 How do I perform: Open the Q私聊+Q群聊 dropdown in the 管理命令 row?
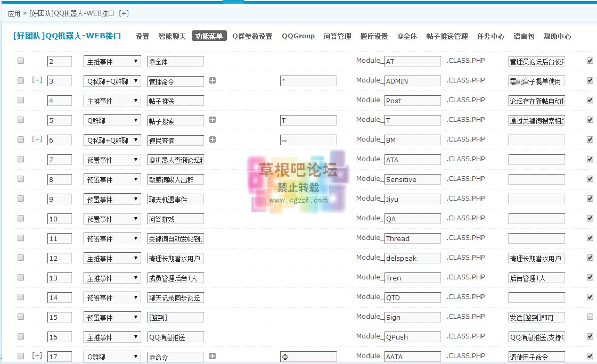(112, 80)
